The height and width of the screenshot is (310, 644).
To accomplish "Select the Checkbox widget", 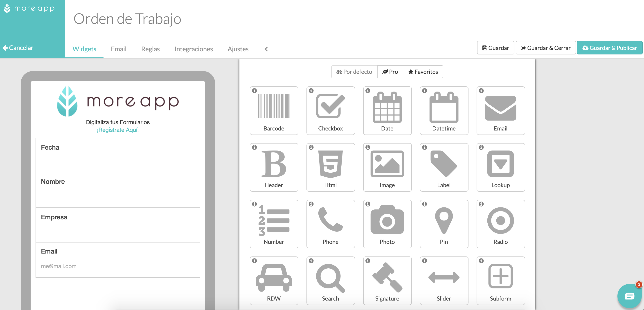I will pos(330,110).
